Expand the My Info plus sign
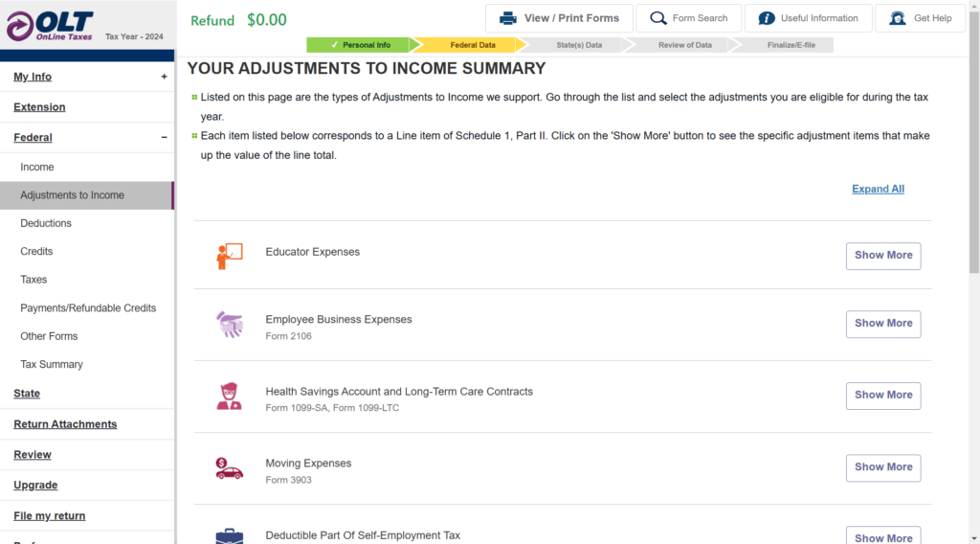 pos(164,77)
